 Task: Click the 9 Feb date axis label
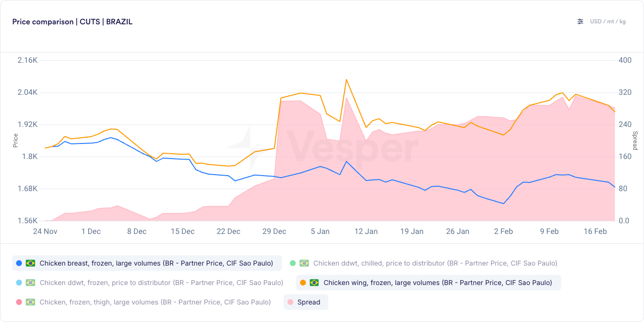tap(549, 232)
